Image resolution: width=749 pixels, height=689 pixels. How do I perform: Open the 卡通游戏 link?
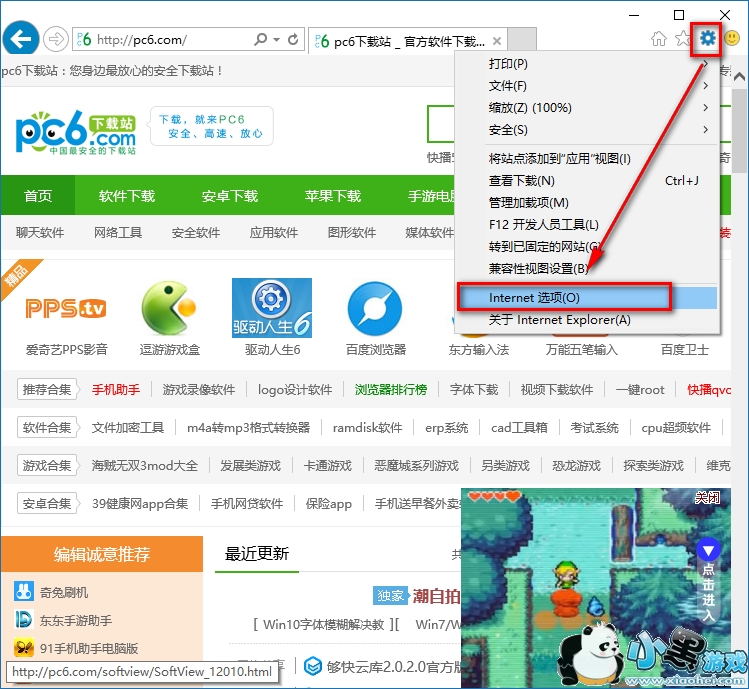pos(328,465)
